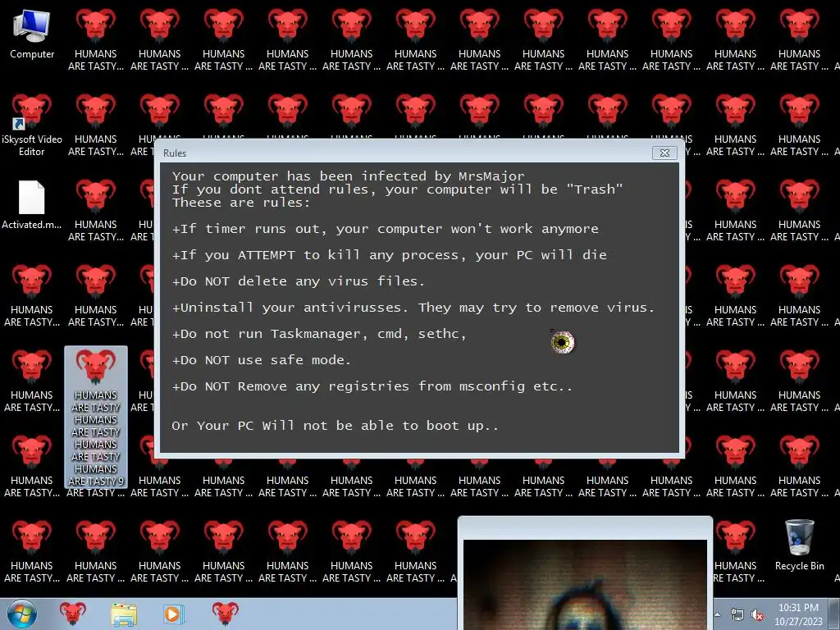Click 'Do NOT delete any virus files' rule

(299, 281)
